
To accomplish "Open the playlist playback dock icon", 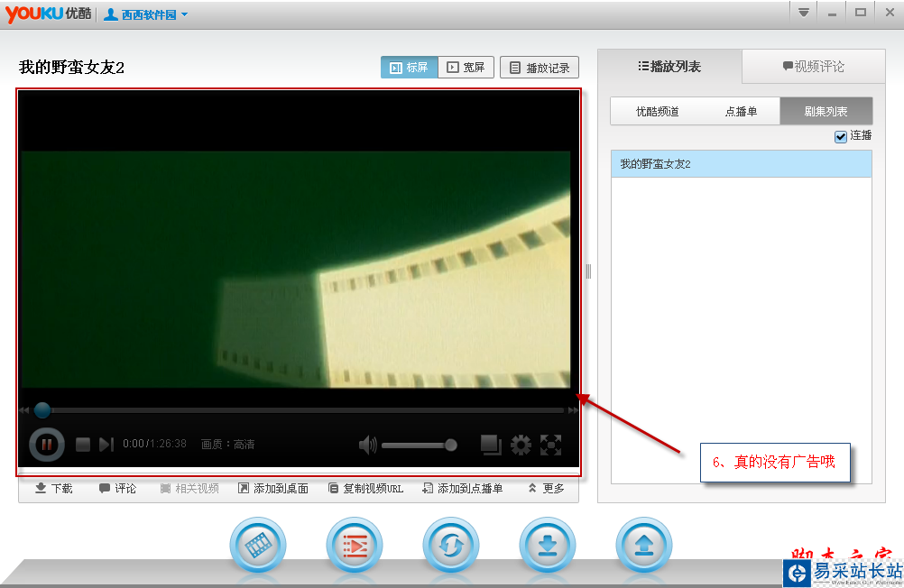I will tap(355, 545).
